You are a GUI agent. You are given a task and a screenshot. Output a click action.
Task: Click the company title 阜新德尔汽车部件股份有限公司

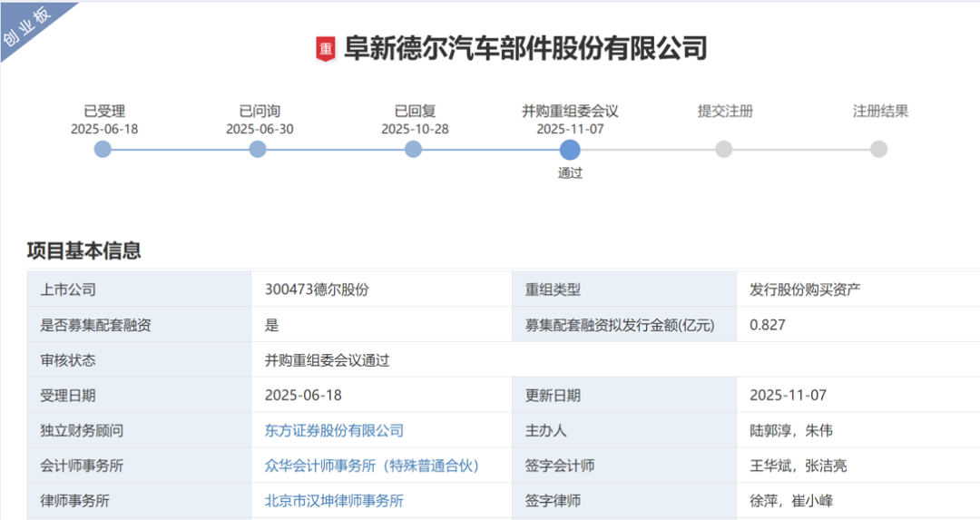(x=525, y=48)
